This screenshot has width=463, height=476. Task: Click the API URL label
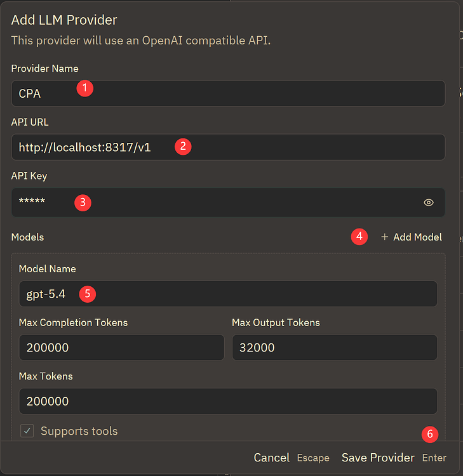coord(30,122)
